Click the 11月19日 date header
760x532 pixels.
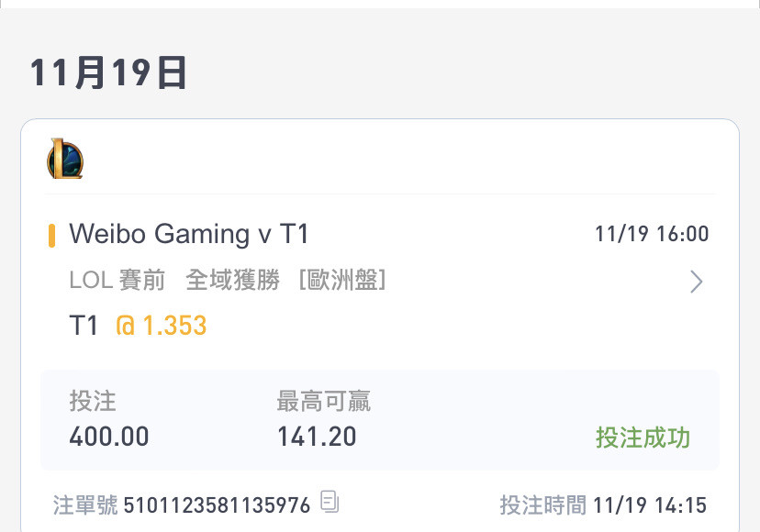click(x=108, y=72)
